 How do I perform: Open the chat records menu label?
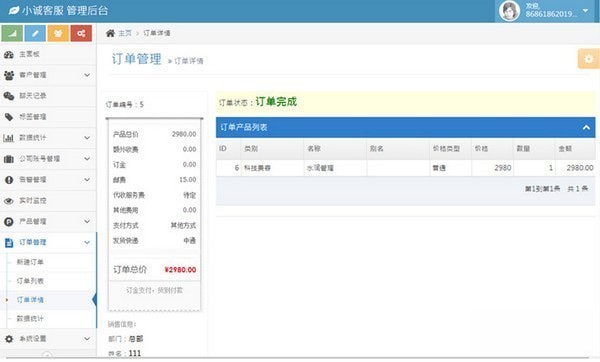pyautogui.click(x=33, y=96)
